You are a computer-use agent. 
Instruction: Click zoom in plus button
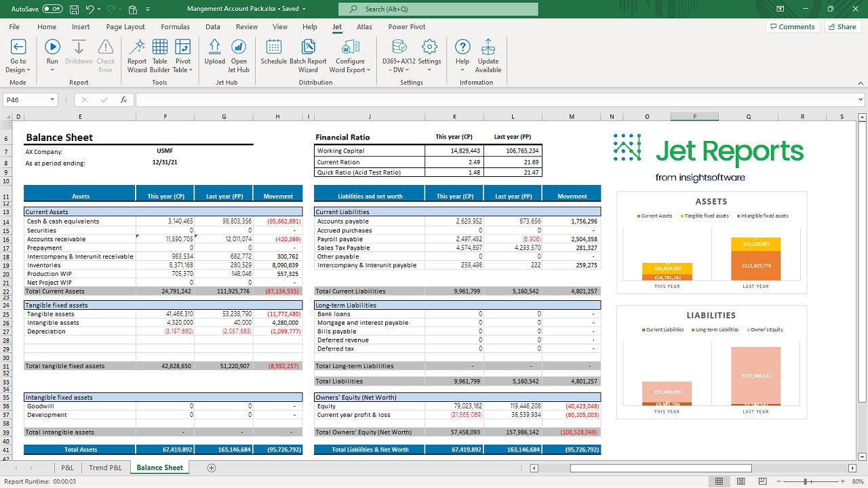[842, 481]
